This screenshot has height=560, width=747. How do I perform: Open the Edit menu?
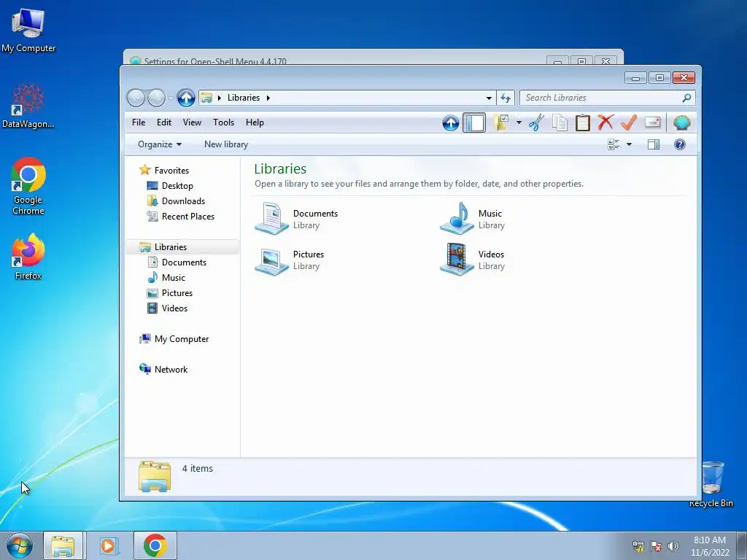pyautogui.click(x=164, y=122)
